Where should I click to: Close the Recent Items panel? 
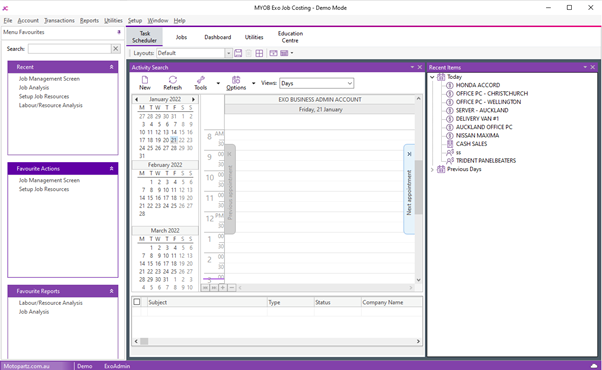pos(592,67)
